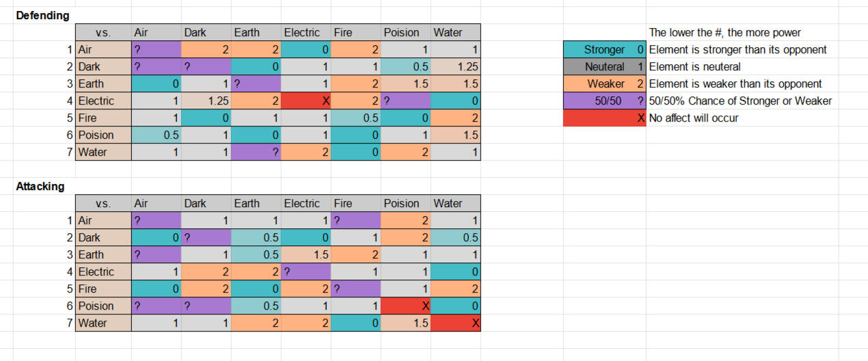Select the Attacking title cell

(x=40, y=187)
